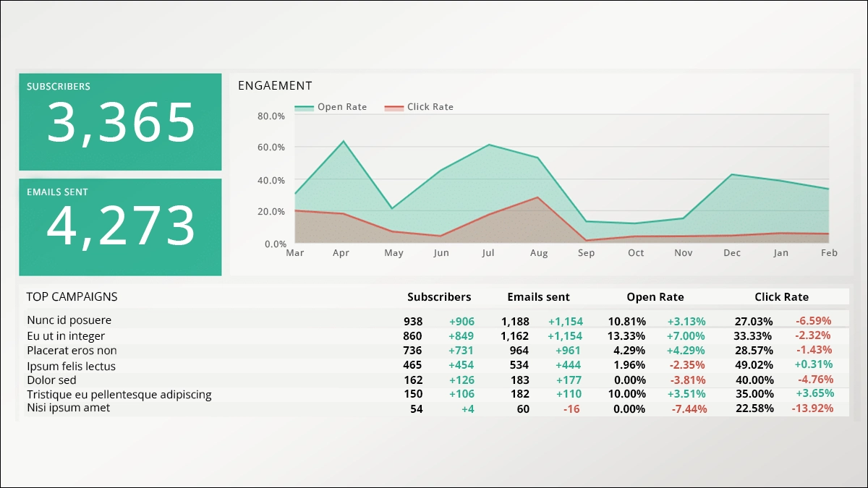Toggle the Open Rate legend entry
The image size is (868, 488).
pos(331,107)
